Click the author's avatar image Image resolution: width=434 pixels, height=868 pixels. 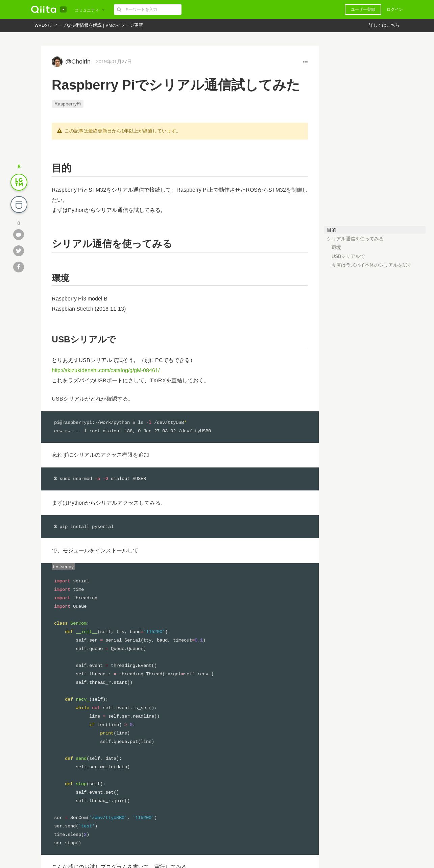[x=57, y=62]
